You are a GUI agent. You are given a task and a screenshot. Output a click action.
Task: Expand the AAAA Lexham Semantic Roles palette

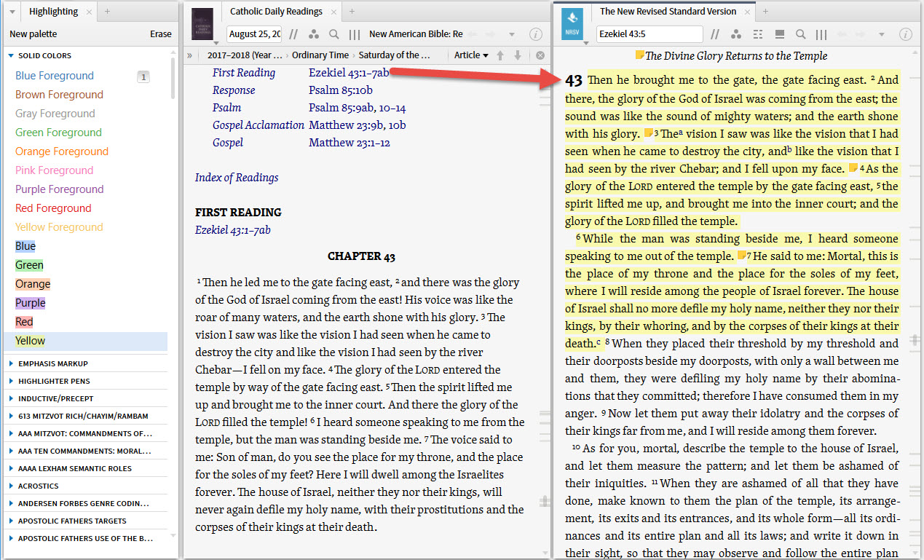click(11, 468)
